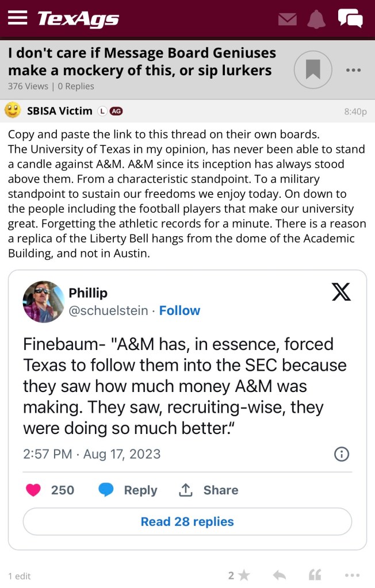
Task: Read 28 replies on the tweet
Action: point(187,522)
